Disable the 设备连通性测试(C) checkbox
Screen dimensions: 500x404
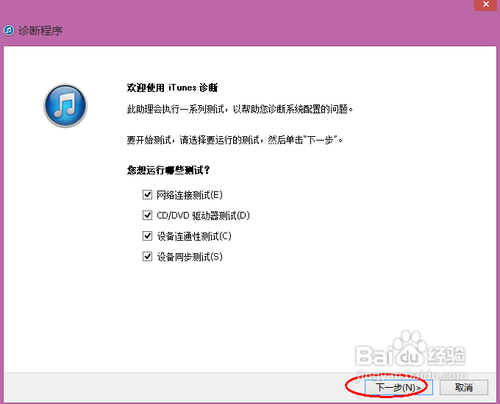(x=147, y=236)
